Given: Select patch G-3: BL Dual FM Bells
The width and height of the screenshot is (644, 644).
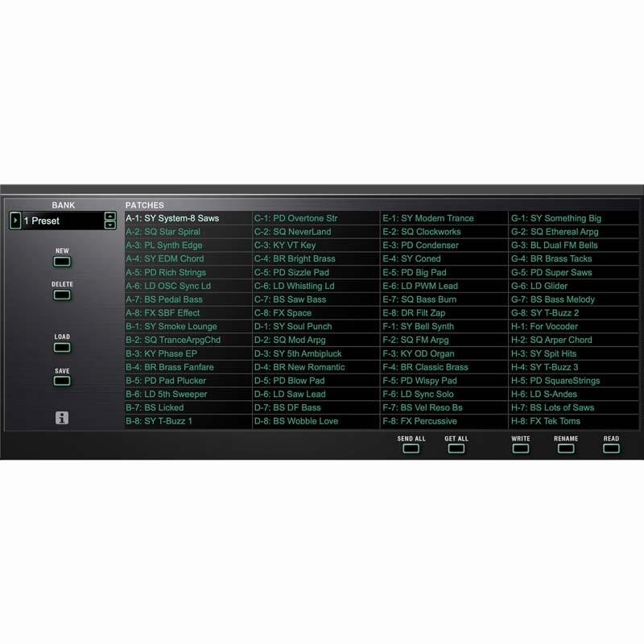Looking at the screenshot, I should pyautogui.click(x=574, y=246).
